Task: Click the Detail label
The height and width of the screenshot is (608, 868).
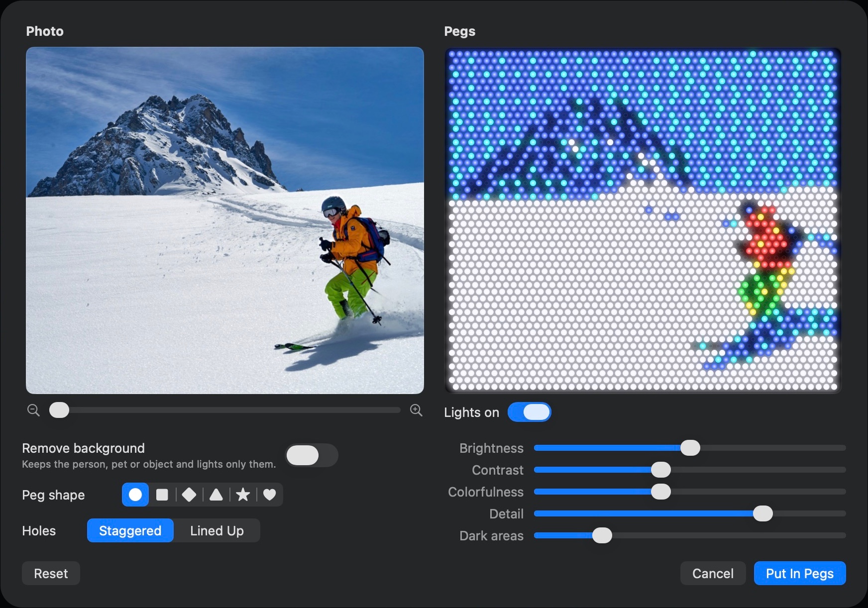Action: 506,514
